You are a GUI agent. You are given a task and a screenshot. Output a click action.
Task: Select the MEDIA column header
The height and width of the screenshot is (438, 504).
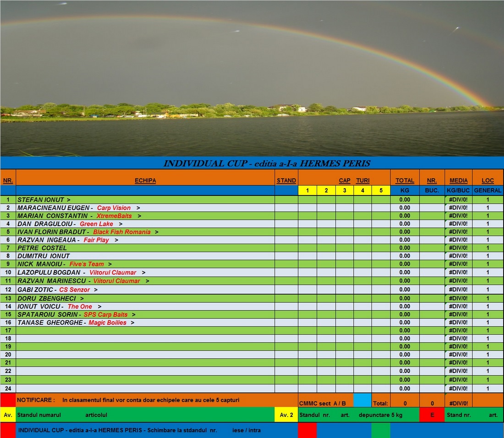point(458,181)
